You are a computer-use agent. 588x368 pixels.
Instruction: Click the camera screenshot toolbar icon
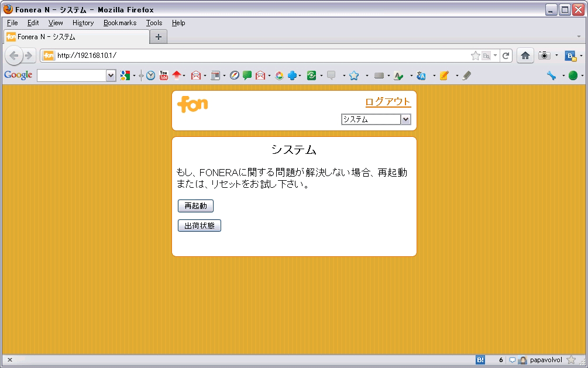544,56
